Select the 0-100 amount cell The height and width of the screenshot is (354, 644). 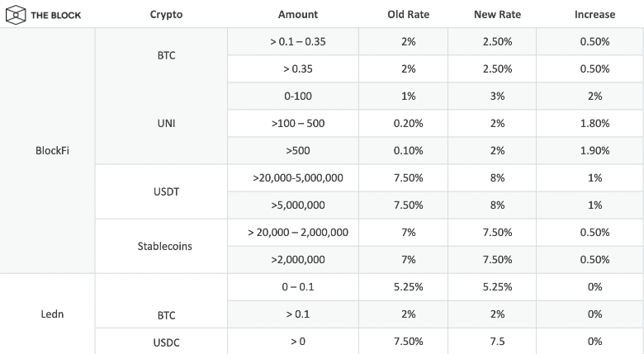point(298,97)
